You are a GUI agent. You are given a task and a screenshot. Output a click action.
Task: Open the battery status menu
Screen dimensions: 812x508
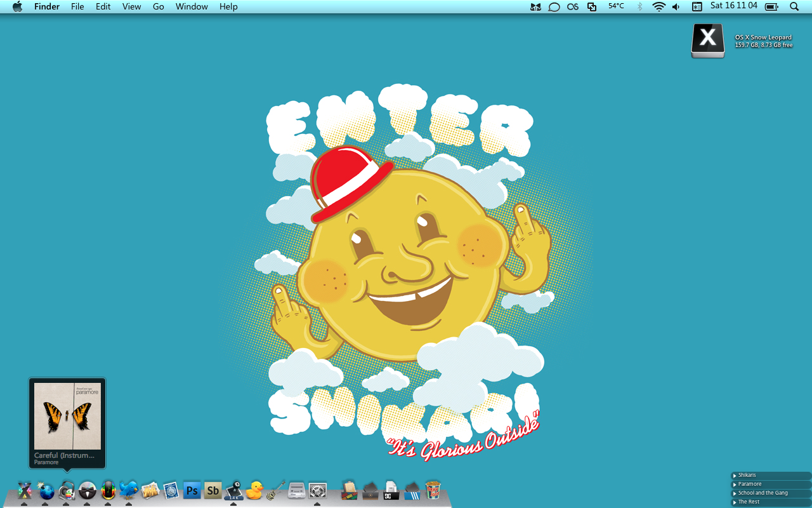[771, 6]
